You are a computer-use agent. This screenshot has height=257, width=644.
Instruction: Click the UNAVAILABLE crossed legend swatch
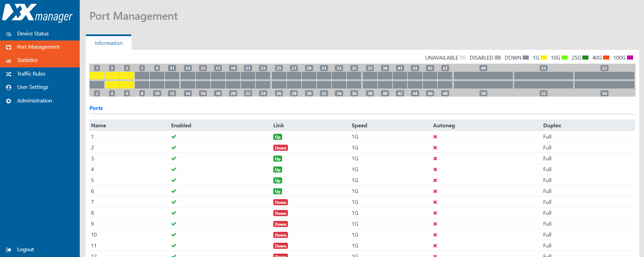point(463,58)
